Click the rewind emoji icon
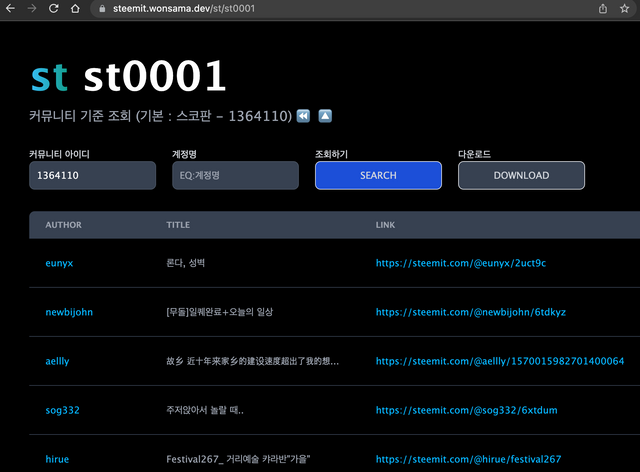Viewport: 640px width, 472px height. [303, 116]
